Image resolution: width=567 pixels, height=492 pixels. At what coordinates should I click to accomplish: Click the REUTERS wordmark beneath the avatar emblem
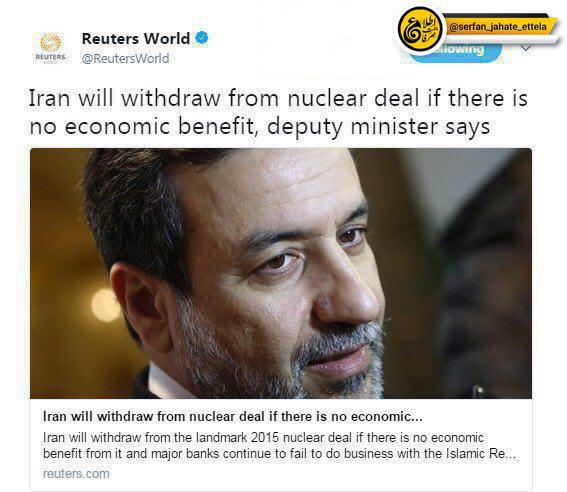tap(50, 57)
